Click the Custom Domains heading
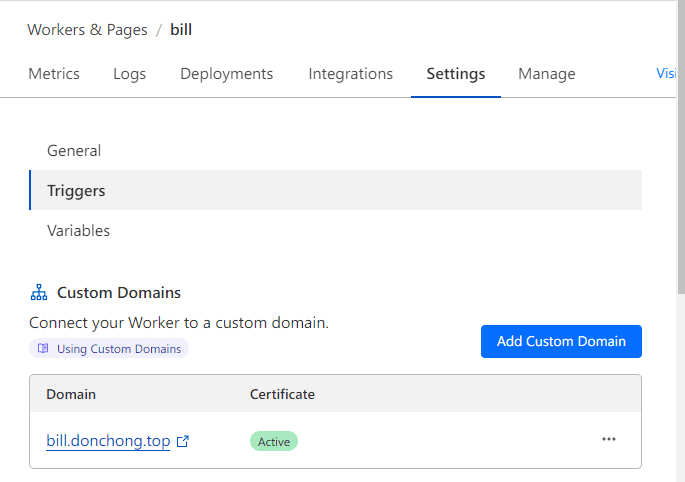Viewport: 685px width, 482px height. (119, 292)
